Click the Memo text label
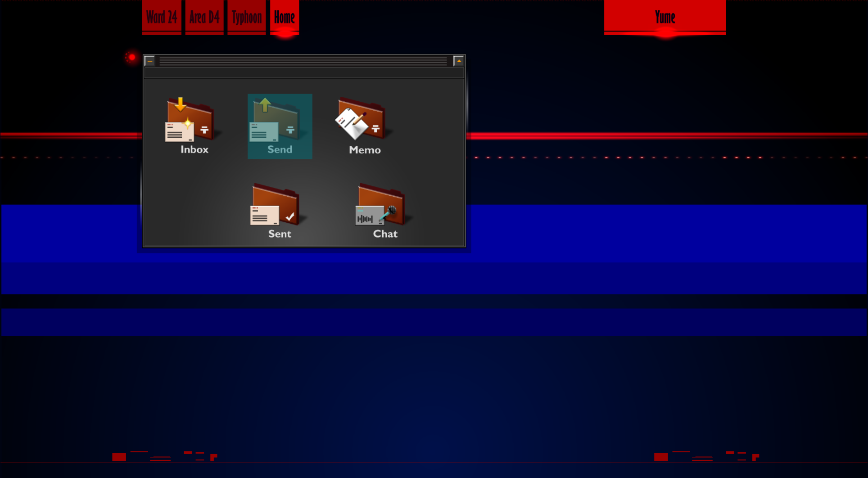 click(365, 150)
